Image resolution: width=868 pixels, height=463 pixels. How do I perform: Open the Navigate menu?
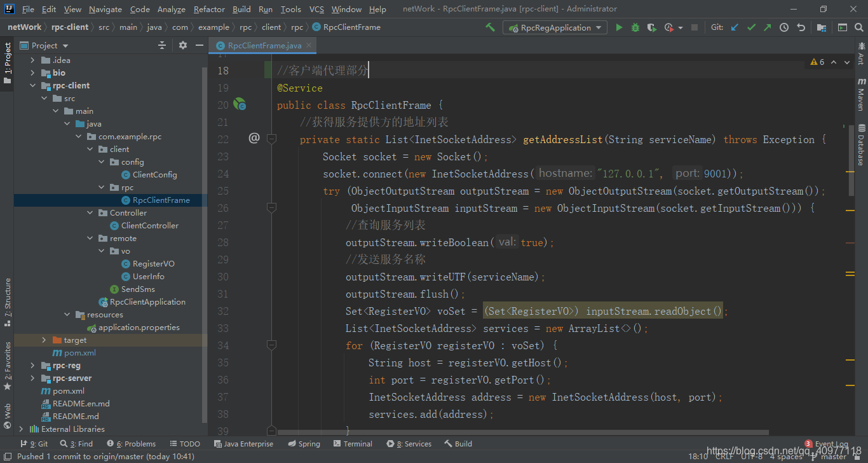click(x=105, y=9)
